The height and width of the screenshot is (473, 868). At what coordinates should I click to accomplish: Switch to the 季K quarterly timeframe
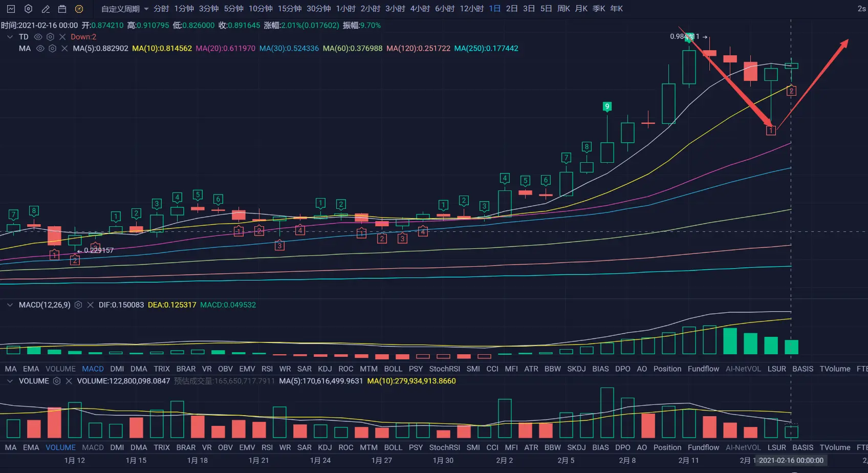click(598, 9)
